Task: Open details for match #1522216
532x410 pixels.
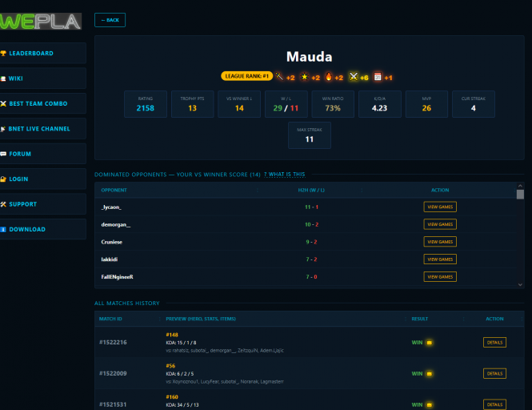Action: [x=494, y=343]
